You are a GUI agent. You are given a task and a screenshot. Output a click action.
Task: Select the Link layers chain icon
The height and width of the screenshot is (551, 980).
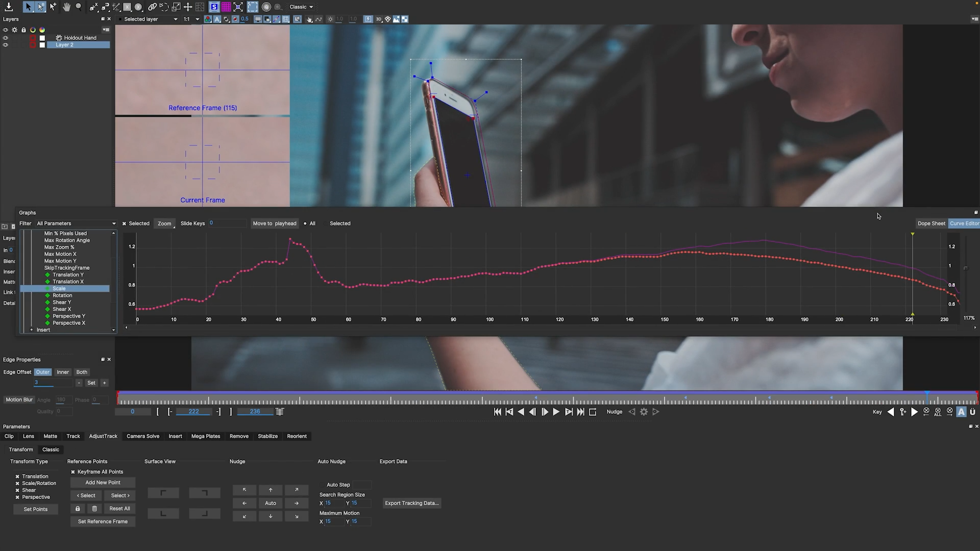152,7
